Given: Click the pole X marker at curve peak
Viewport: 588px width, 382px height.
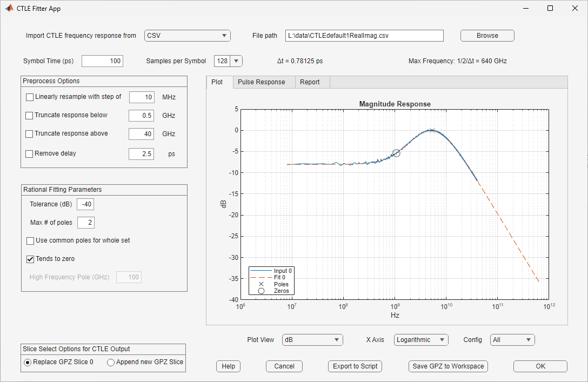Looking at the screenshot, I should click(x=431, y=130).
